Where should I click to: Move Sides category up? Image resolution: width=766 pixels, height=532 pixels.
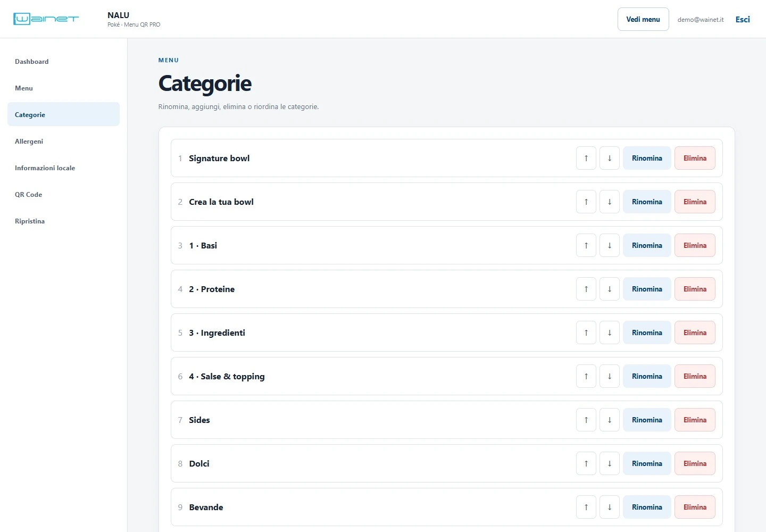(x=586, y=420)
